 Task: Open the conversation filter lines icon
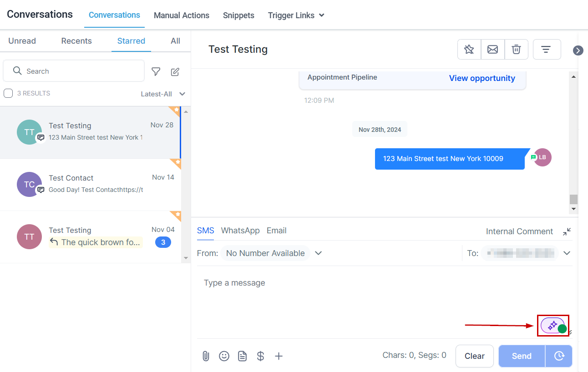coord(547,50)
